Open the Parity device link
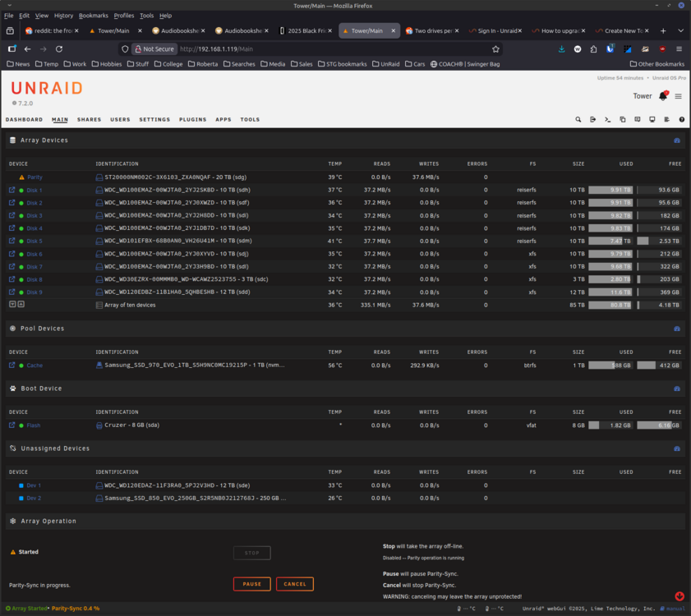Viewport: 691px width, 616px height. click(35, 177)
